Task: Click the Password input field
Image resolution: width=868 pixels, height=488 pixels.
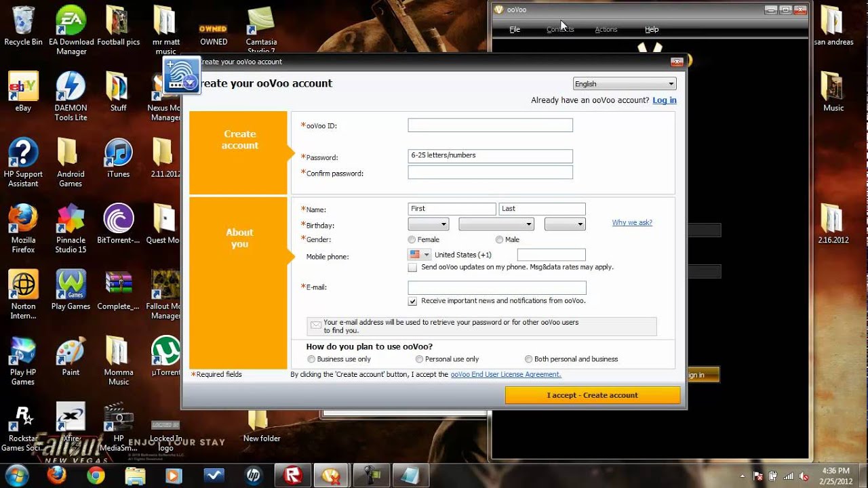Action: tap(490, 156)
